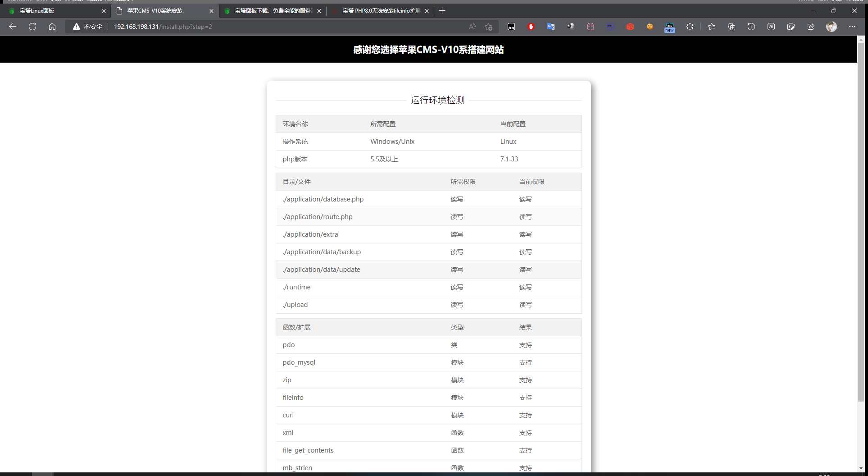Select the ./upload path
Viewport: 868px width, 476px height.
tap(295, 305)
